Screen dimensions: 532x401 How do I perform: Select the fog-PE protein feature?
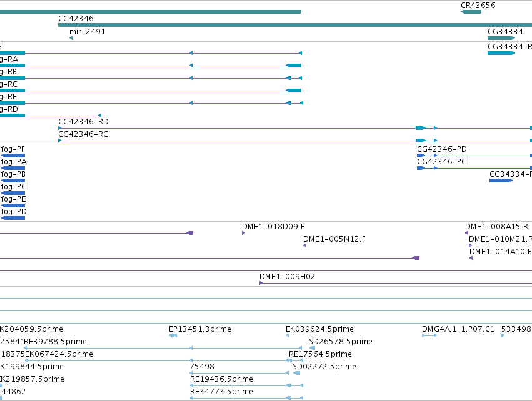tap(13, 205)
